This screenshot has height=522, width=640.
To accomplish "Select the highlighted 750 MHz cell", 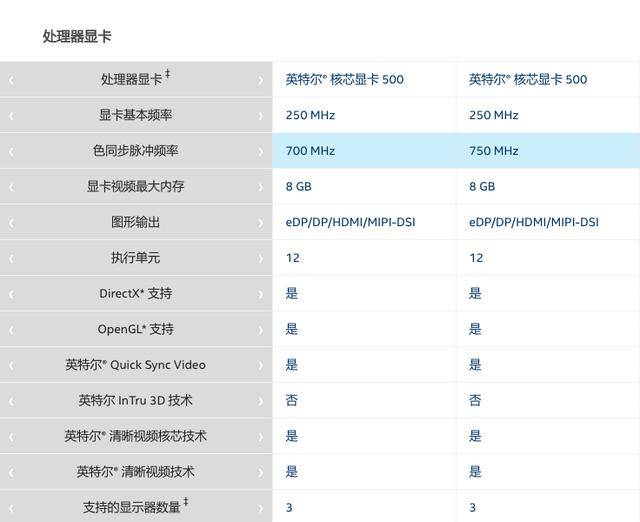I will tap(548, 151).
